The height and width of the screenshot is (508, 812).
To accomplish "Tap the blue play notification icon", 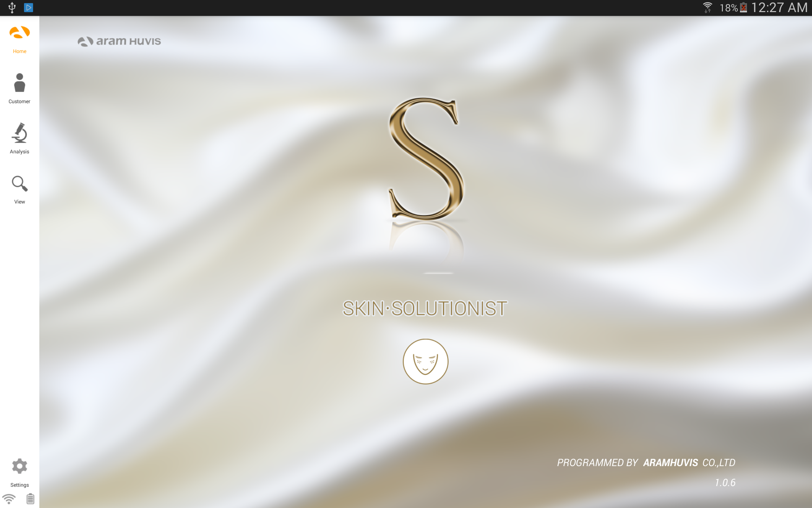I will pos(29,7).
